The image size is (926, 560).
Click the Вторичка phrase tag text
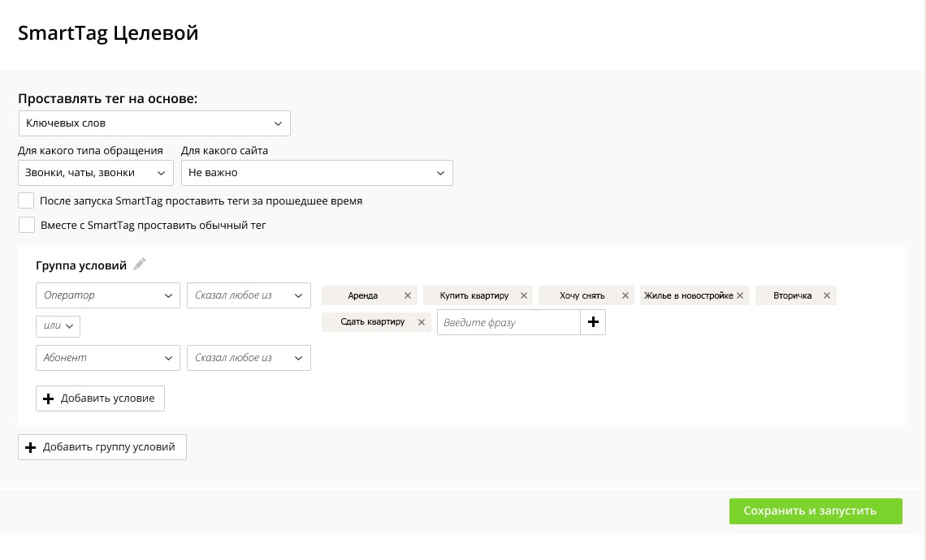point(793,295)
